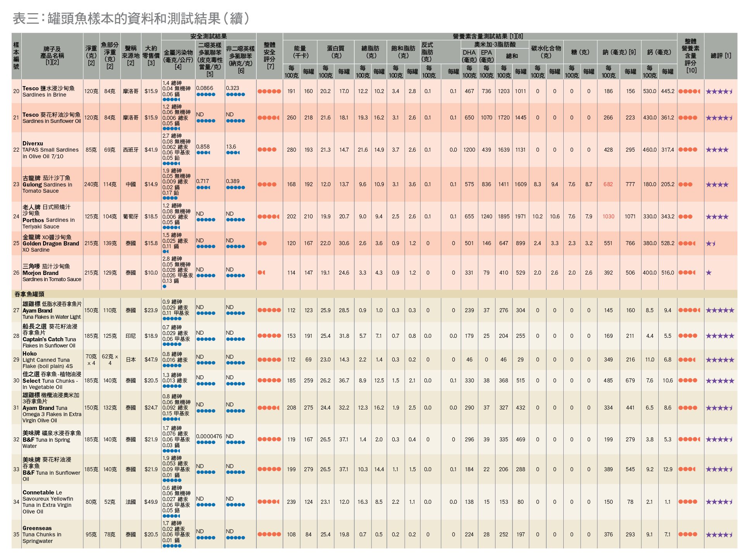Click the 營養素含量測試結果 [1][8] header

(x=488, y=36)
